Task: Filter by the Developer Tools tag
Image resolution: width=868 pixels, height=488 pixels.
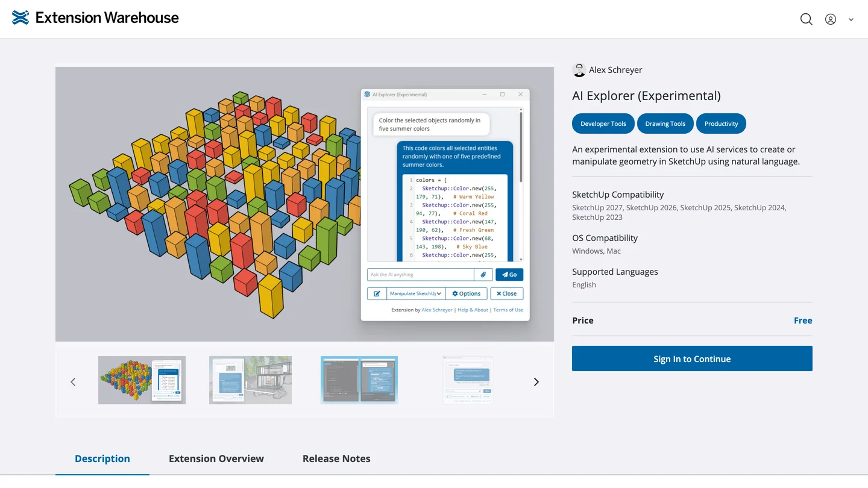Action: [x=603, y=124]
